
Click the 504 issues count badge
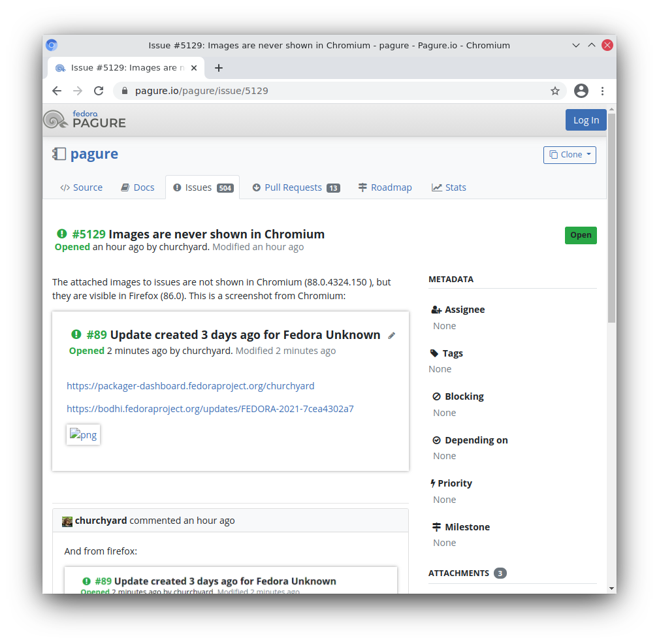(225, 188)
